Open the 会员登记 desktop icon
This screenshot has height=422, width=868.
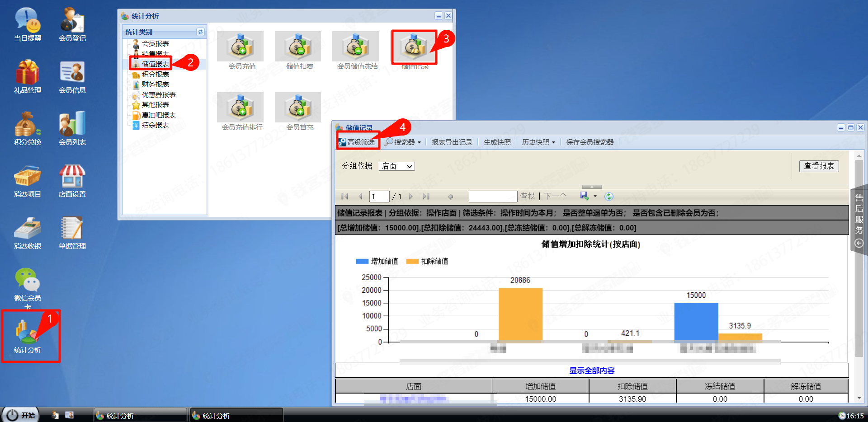pos(72,25)
